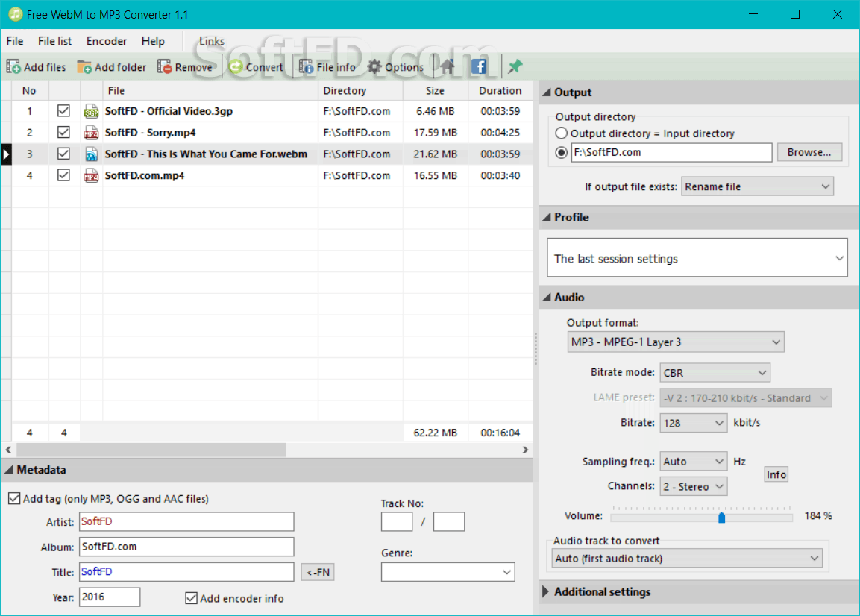Image resolution: width=860 pixels, height=616 pixels.
Task: Expand the Additional settings section
Action: pos(700,592)
